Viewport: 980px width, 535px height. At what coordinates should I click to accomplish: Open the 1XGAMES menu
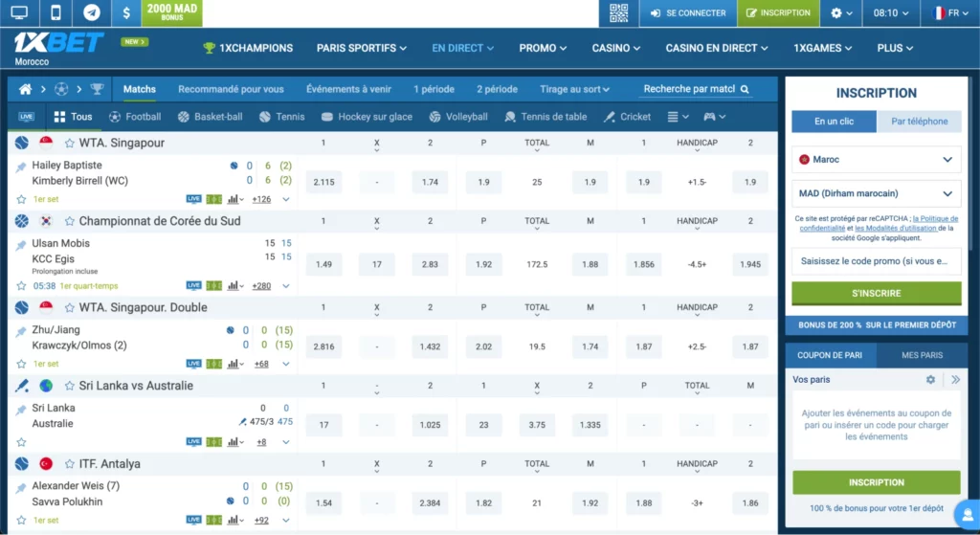pos(822,48)
